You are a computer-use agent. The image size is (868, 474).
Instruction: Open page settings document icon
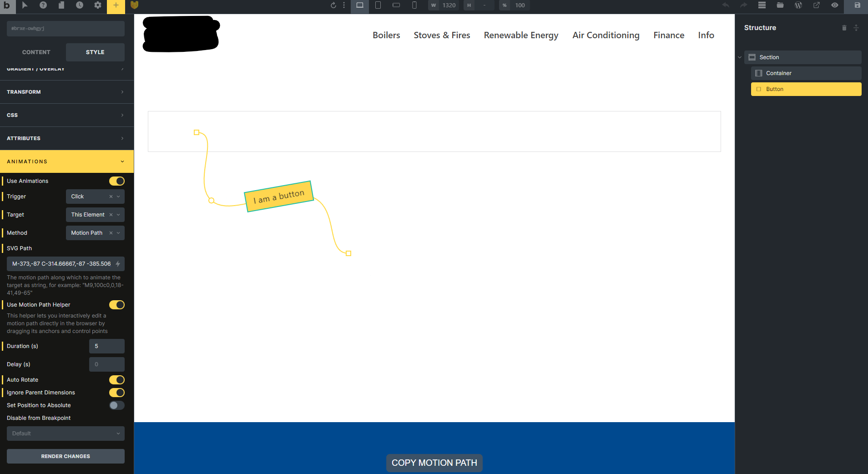tap(61, 5)
